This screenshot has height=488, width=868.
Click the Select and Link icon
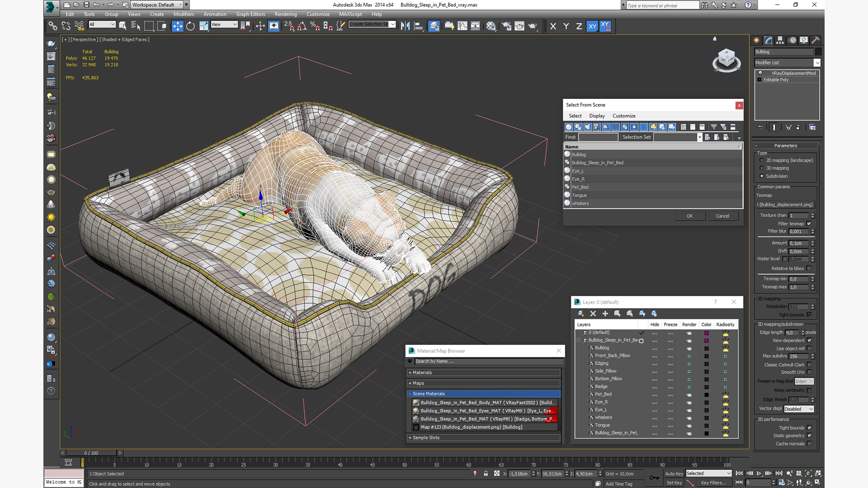click(53, 26)
